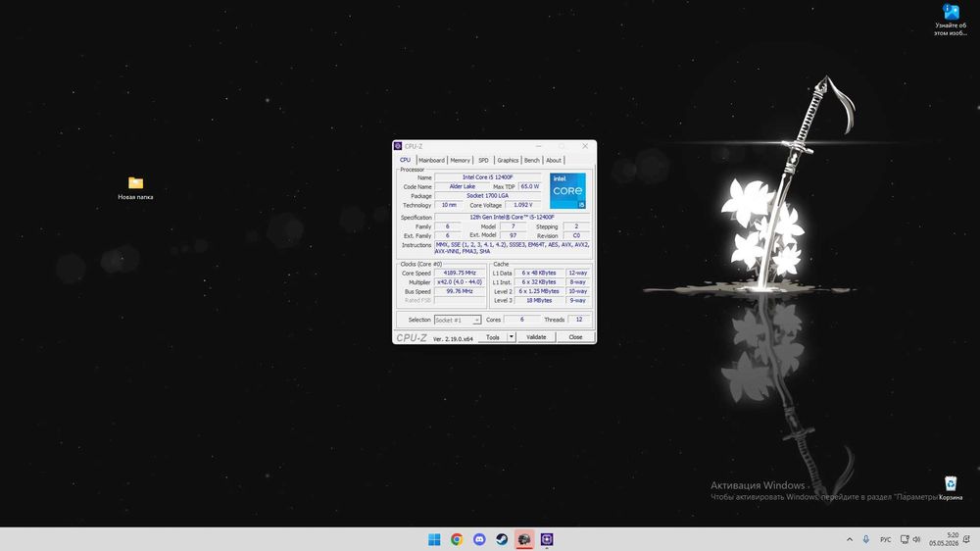Image resolution: width=980 pixels, height=551 pixels.
Task: Click the Revision value C0
Action: [x=576, y=235]
